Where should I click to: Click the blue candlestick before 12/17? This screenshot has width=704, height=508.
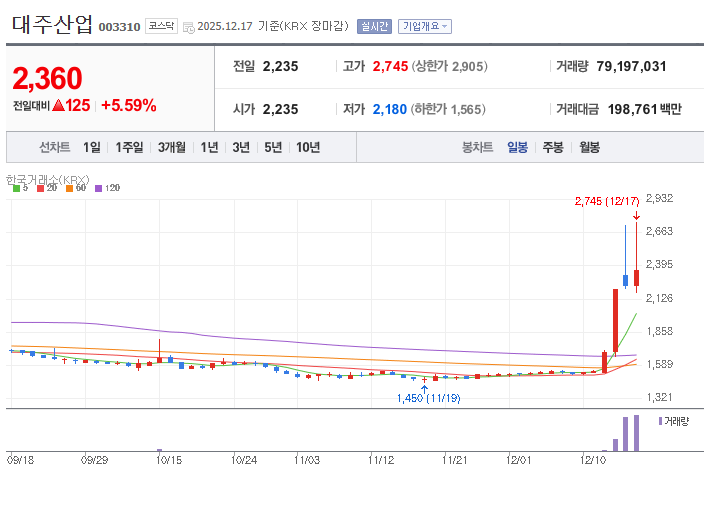[625, 281]
